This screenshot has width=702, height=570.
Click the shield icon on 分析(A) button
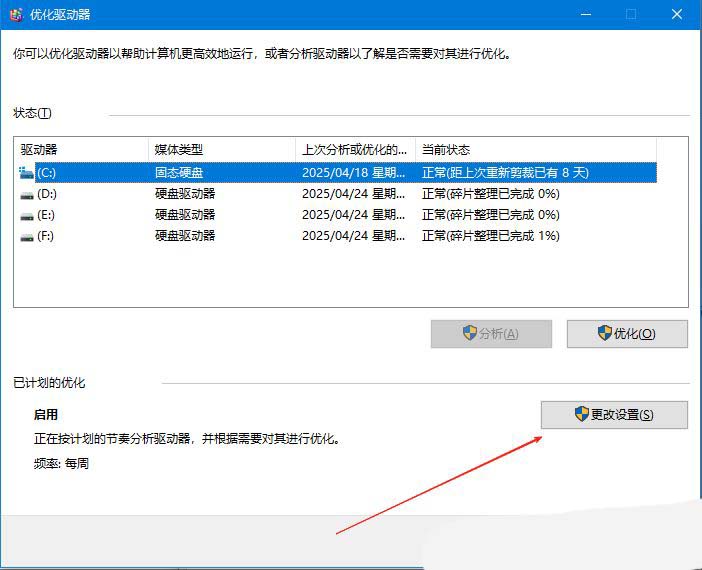pyautogui.click(x=470, y=334)
